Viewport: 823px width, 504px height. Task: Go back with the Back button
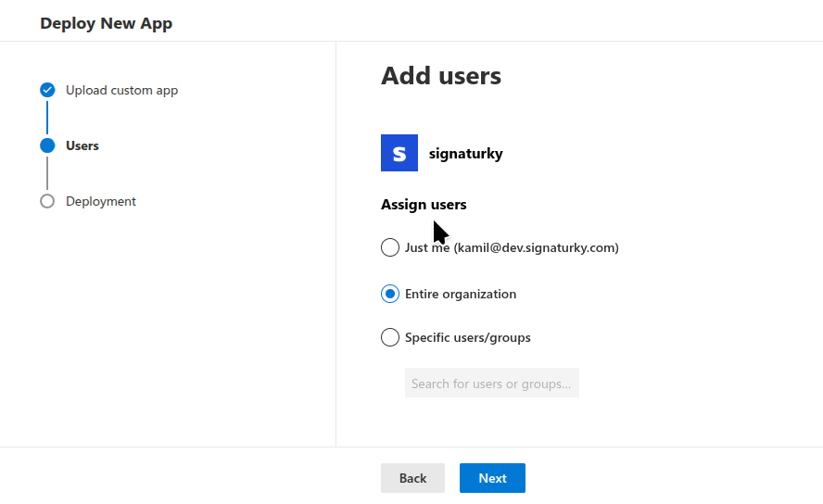(x=412, y=478)
